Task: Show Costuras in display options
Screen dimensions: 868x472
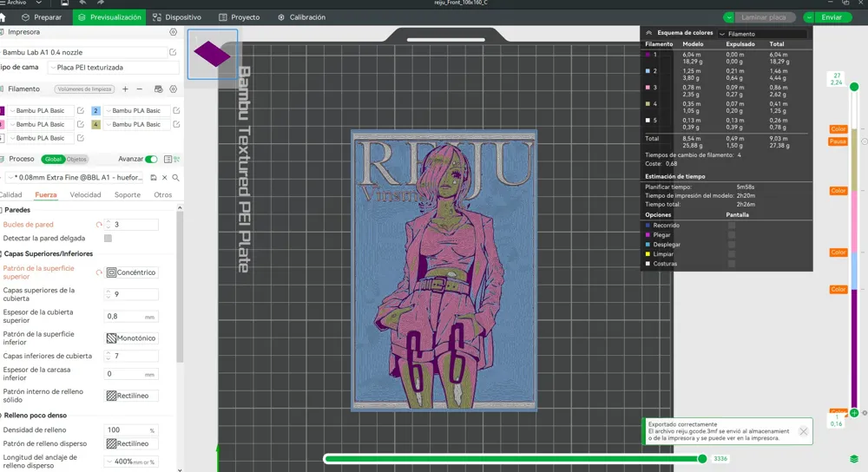Action: [732, 264]
